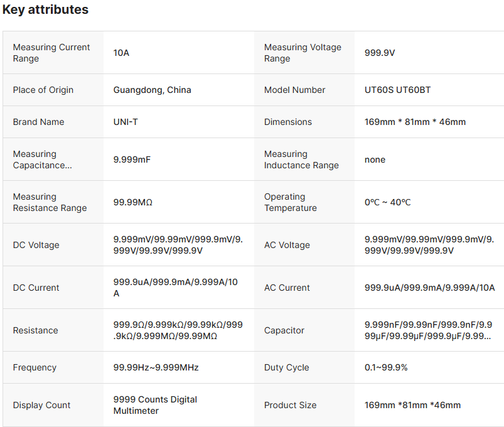Click the truncated Capacitor value ending in ellipsis
The width and height of the screenshot is (504, 427).
point(428,330)
